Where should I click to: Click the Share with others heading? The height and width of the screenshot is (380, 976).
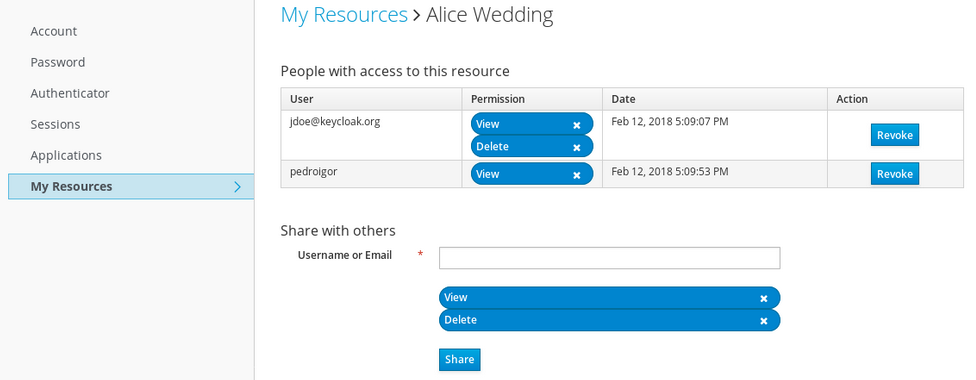pos(338,230)
